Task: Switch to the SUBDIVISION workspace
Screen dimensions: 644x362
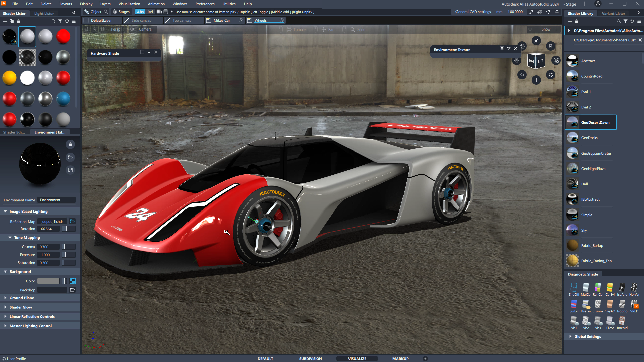Action: 310,359
